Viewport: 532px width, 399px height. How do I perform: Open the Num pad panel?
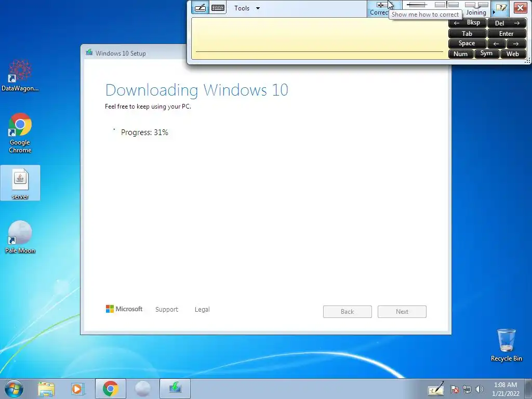click(461, 54)
